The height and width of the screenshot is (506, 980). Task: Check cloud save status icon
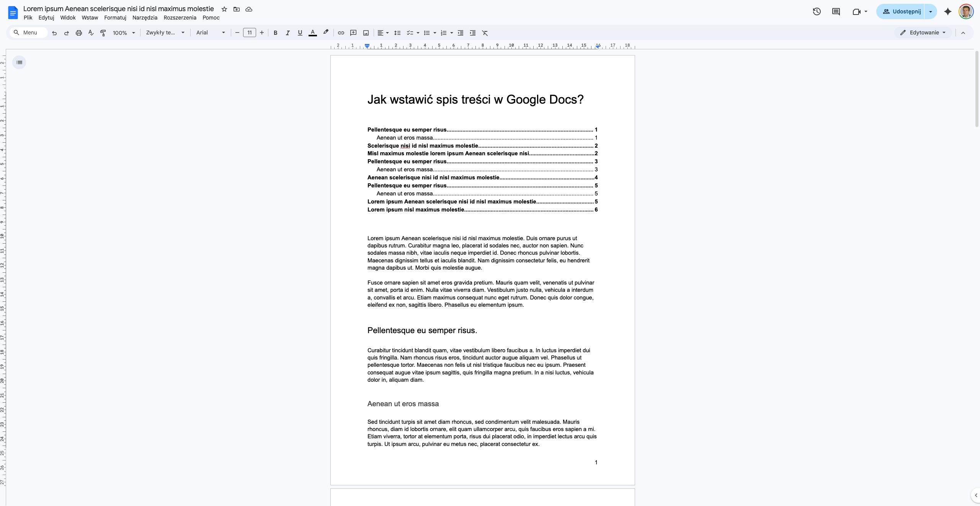point(249,9)
